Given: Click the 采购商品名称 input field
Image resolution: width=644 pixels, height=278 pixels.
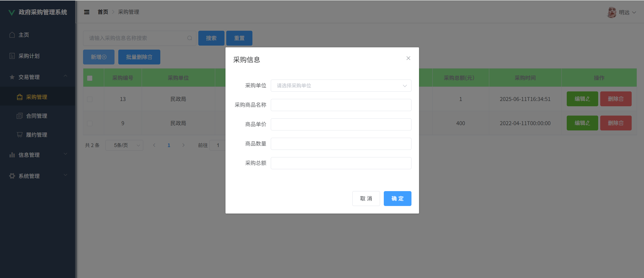Looking at the screenshot, I should pos(341,105).
